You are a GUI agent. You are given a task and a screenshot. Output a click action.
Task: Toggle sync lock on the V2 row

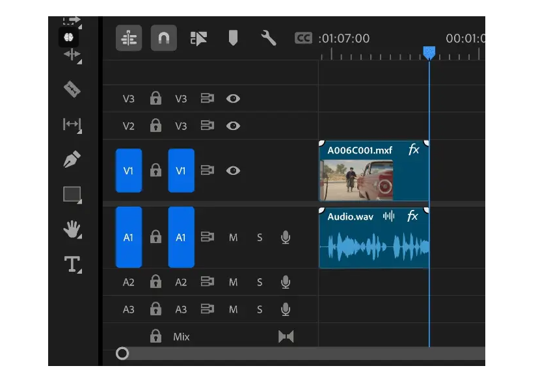pos(208,125)
